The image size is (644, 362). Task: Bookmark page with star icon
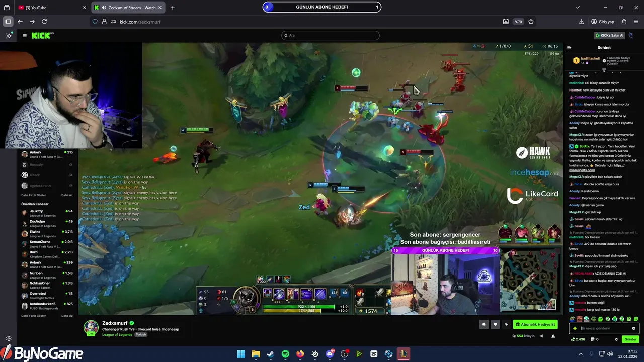(x=531, y=22)
